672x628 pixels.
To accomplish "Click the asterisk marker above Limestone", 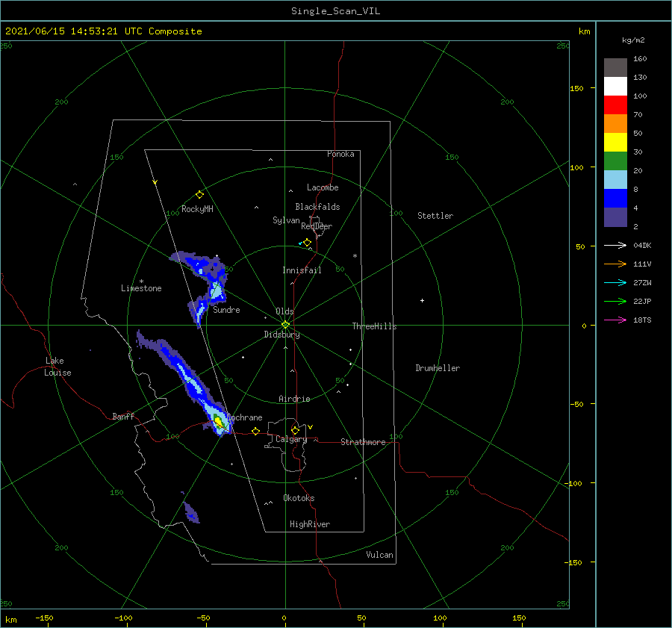I will tap(141, 282).
